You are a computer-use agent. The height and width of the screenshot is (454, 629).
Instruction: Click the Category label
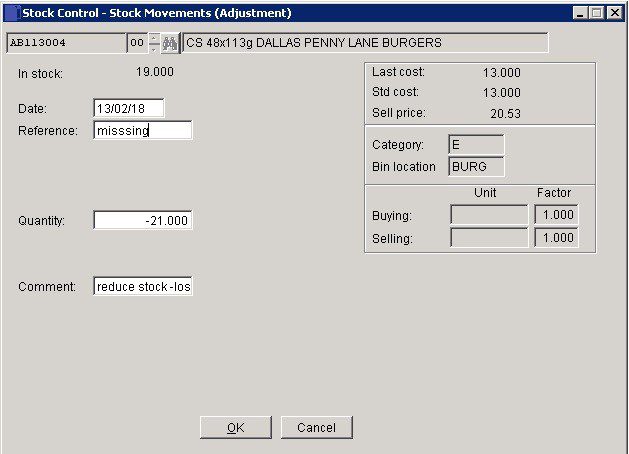[398, 144]
